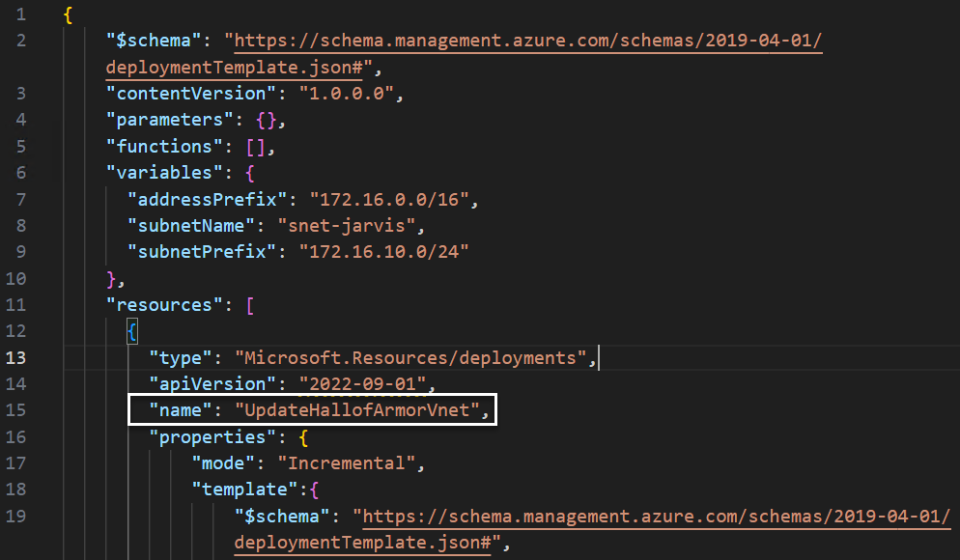Click the "mode" key on line 17

click(223, 463)
